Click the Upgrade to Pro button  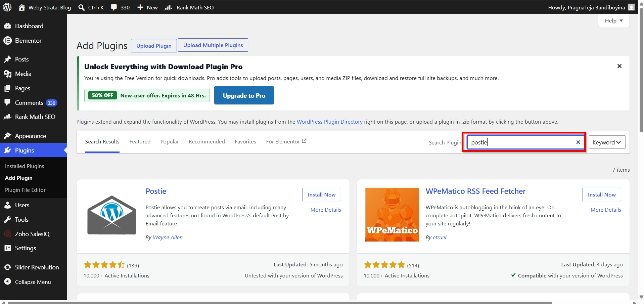pyautogui.click(x=244, y=95)
